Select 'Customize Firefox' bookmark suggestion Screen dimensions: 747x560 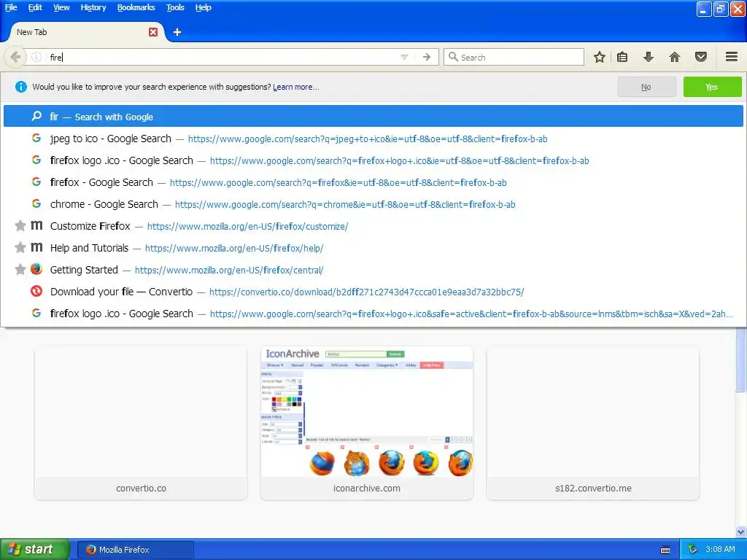(x=373, y=226)
